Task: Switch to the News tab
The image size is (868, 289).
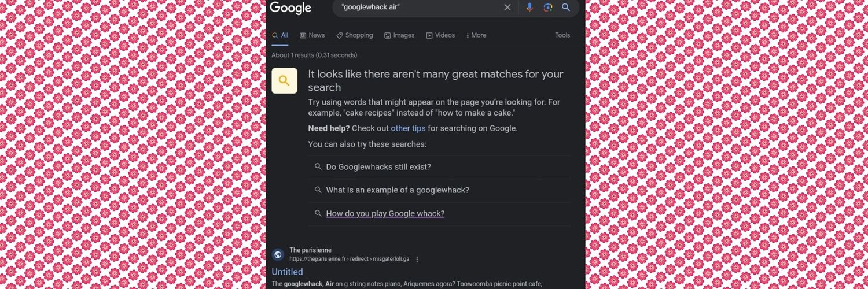Action: pos(312,35)
